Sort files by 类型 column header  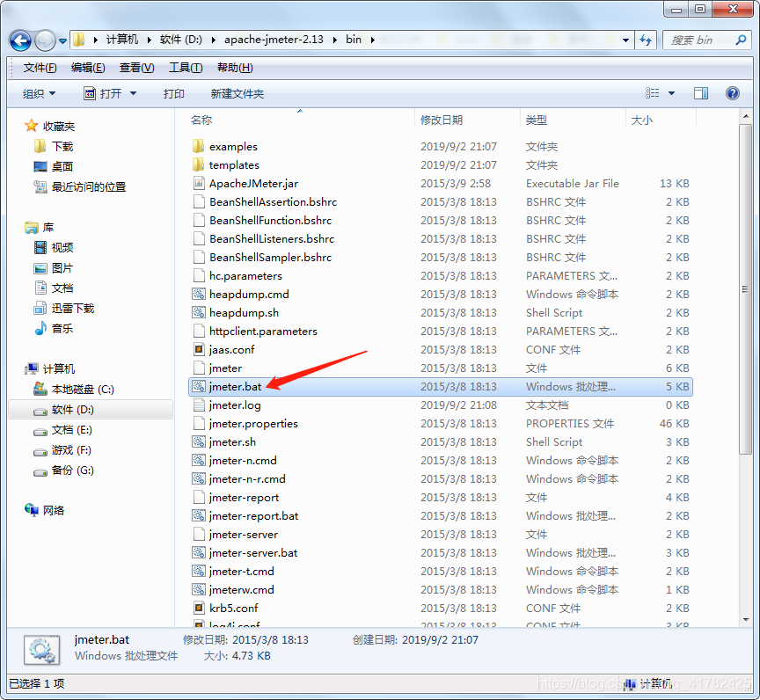coord(536,120)
